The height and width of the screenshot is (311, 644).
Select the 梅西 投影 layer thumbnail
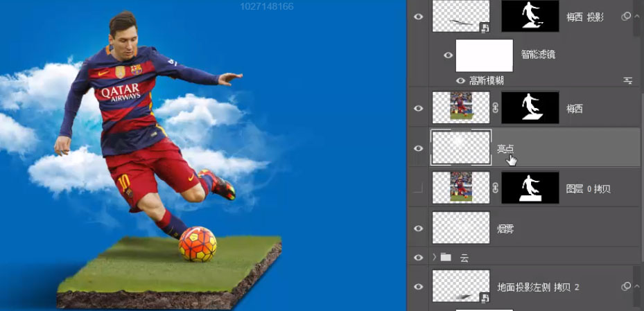pos(461,16)
